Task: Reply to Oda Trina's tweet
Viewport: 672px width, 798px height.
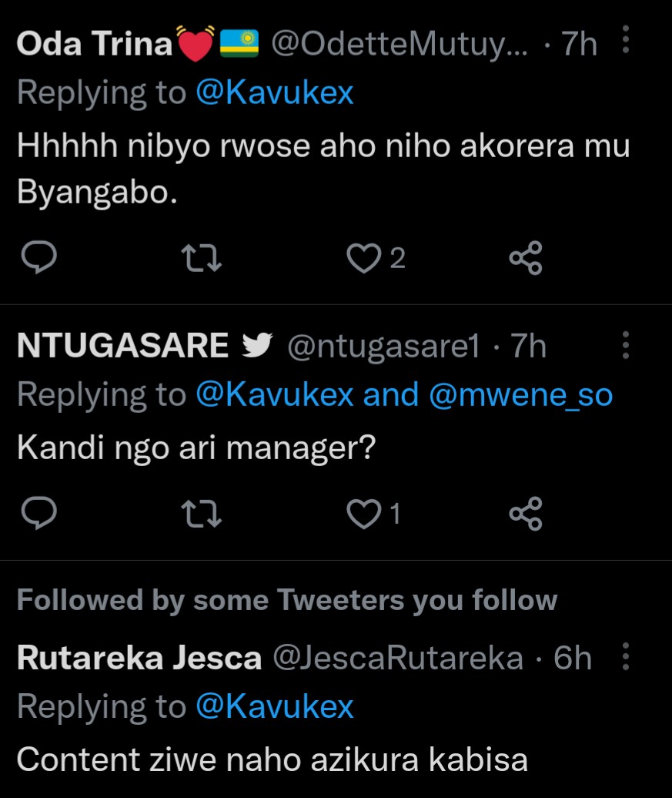Action: pyautogui.click(x=39, y=257)
